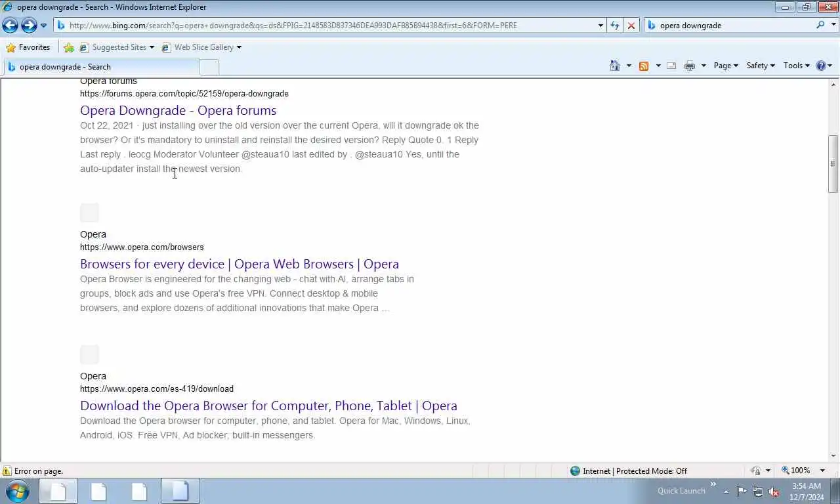Expand the Quick Launch chevron in taskbar
The width and height of the screenshot is (840, 504).
(x=713, y=485)
